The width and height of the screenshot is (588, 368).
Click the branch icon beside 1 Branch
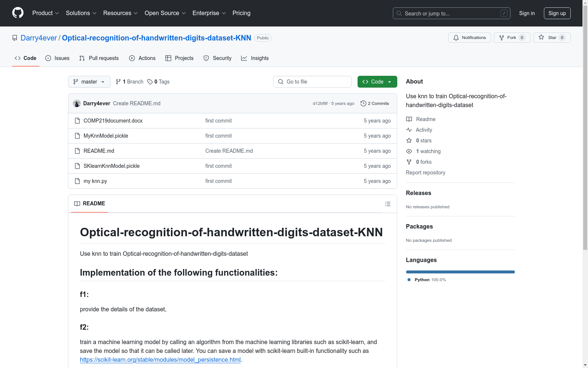click(118, 82)
